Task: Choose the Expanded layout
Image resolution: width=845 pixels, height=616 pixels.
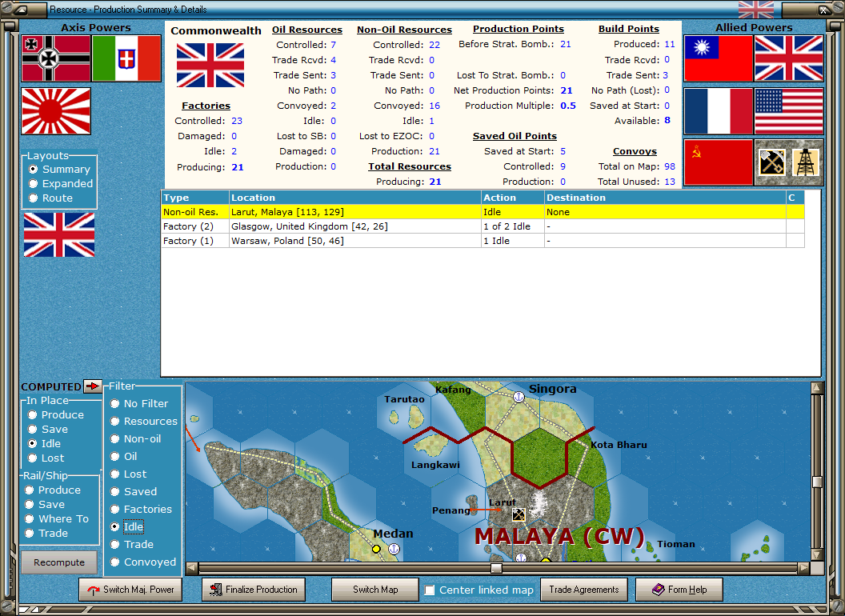Action: (61, 184)
